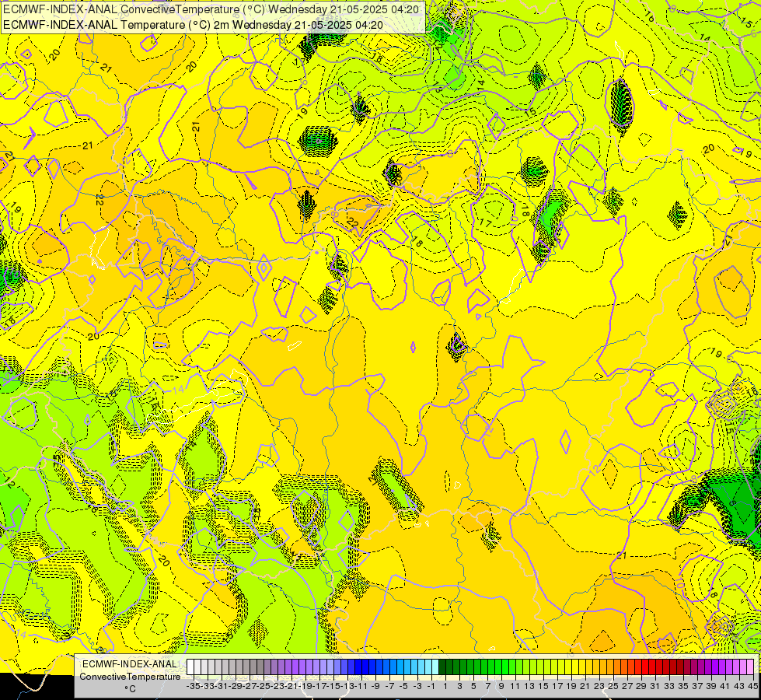Screen dimensions: 761x700
Task: Pick the pink swatch above 45
Action: [751, 667]
